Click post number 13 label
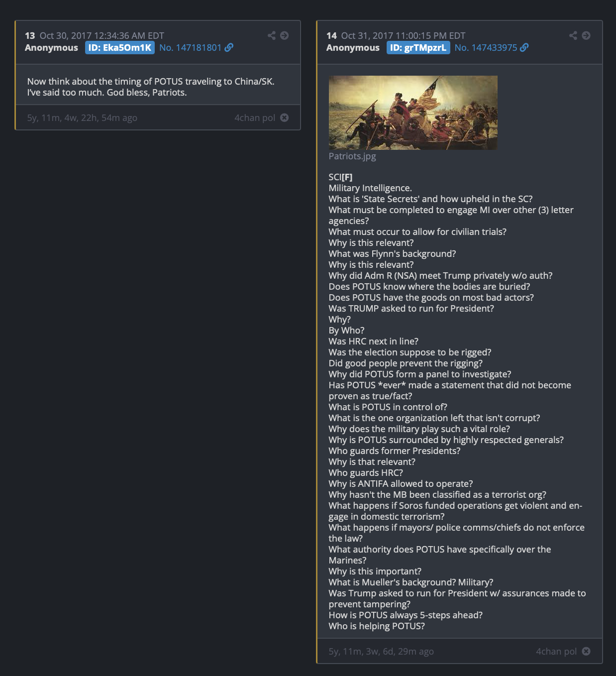Image resolution: width=616 pixels, height=676 pixels. [x=30, y=36]
